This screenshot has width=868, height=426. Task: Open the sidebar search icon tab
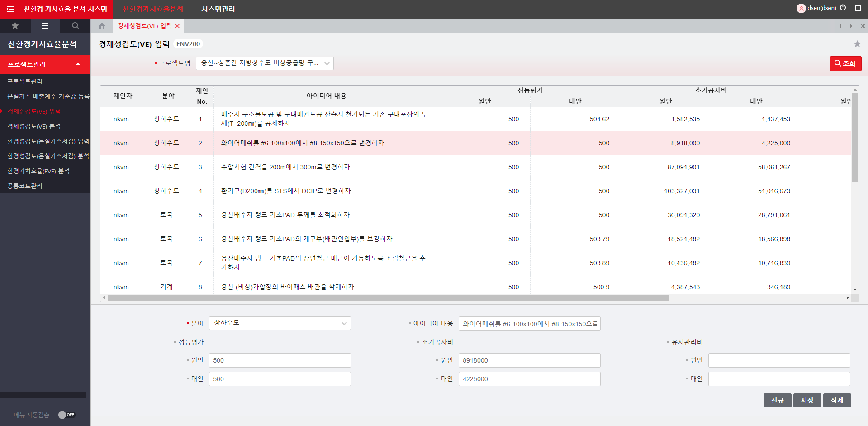(75, 26)
